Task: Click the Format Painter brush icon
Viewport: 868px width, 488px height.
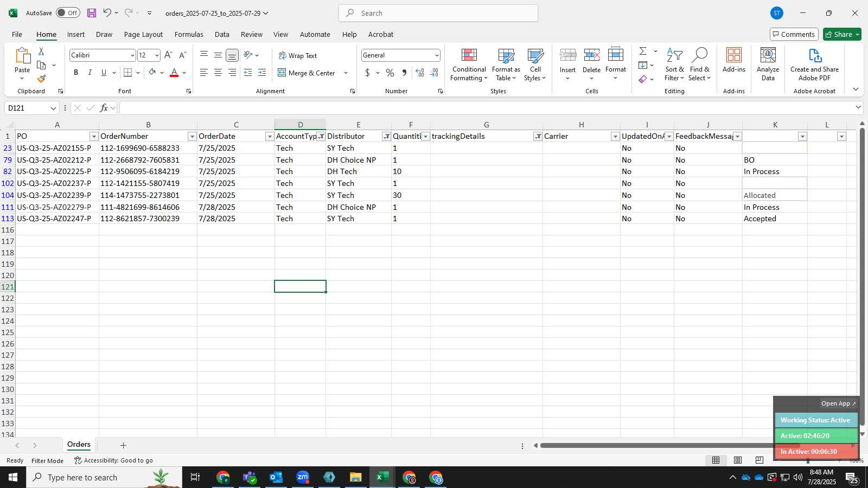Action: (x=41, y=79)
